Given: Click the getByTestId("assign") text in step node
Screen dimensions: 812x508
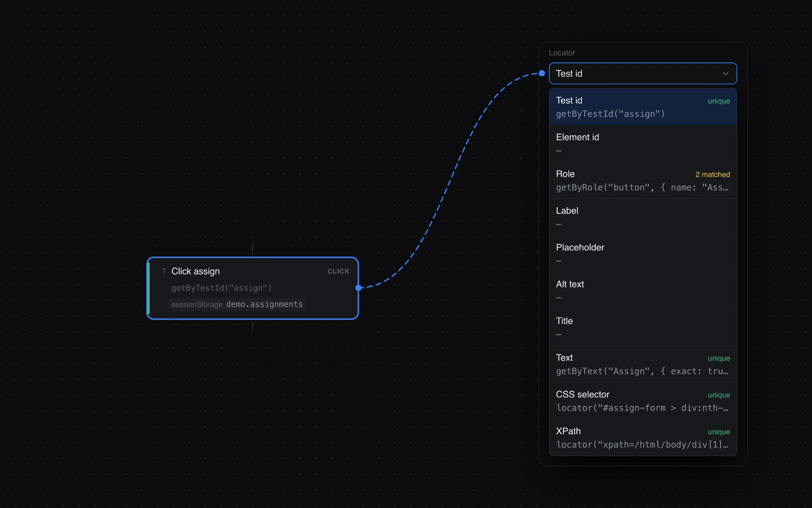Looking at the screenshot, I should click(x=221, y=288).
